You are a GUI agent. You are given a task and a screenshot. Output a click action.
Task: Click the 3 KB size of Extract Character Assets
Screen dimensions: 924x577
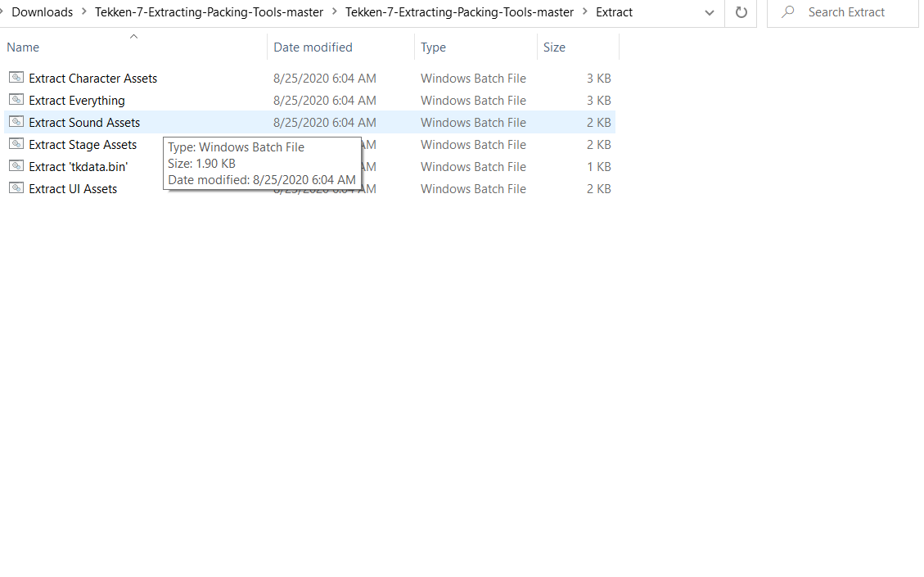pos(599,79)
